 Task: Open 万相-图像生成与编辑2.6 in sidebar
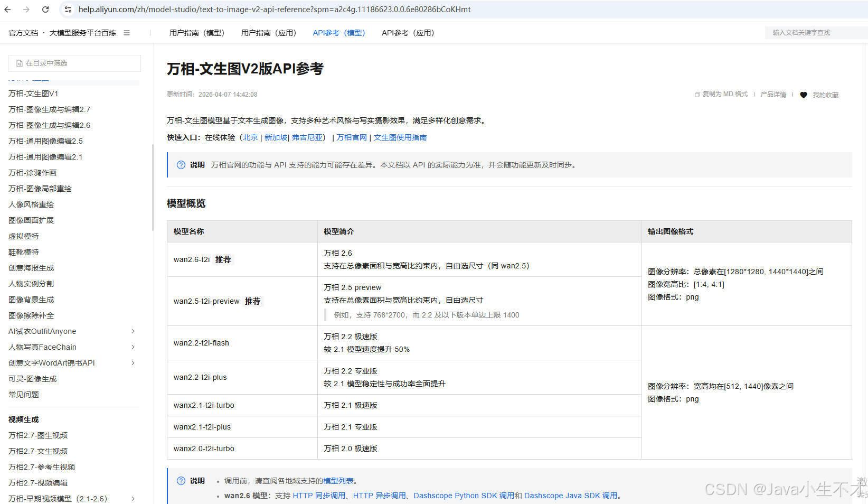[50, 125]
